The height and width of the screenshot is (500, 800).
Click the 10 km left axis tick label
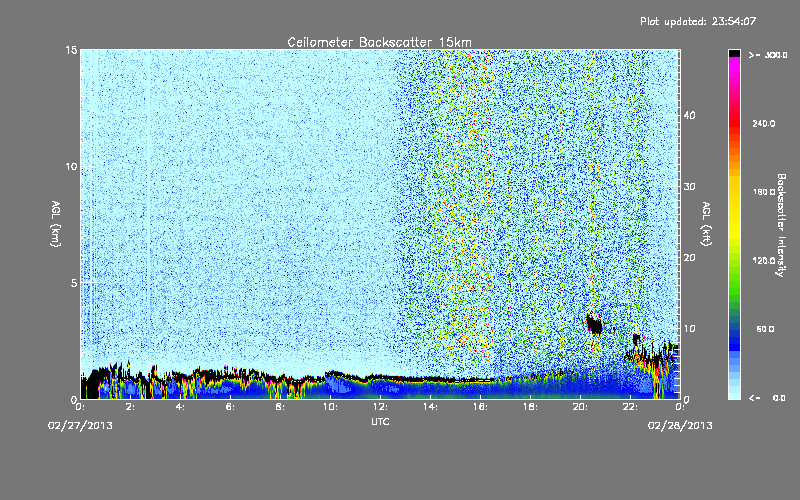coord(71,167)
